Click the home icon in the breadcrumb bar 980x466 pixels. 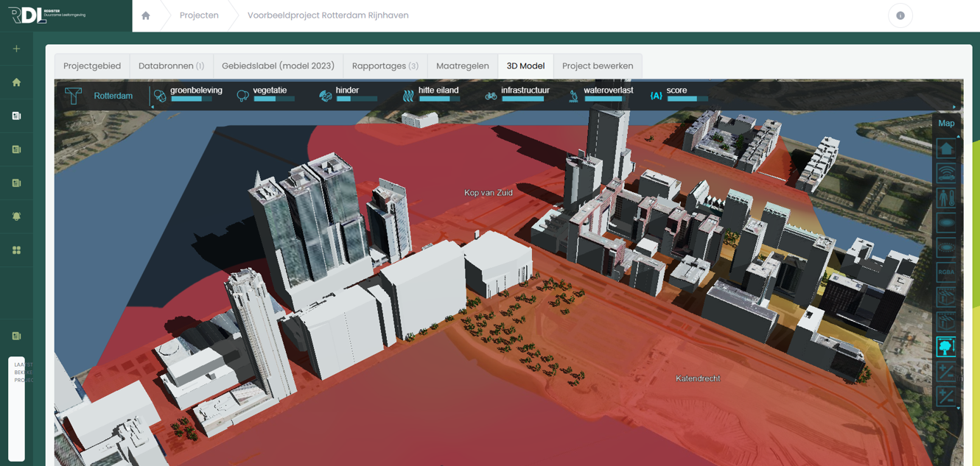[146, 15]
